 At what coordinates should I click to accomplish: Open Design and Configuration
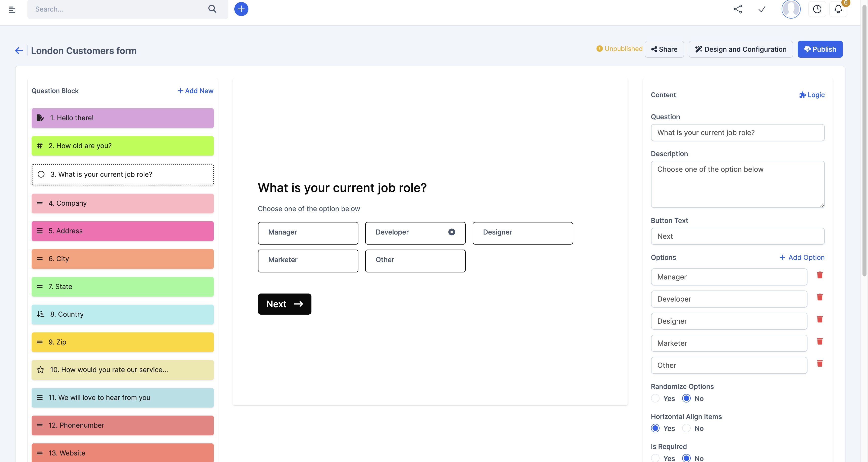741,49
